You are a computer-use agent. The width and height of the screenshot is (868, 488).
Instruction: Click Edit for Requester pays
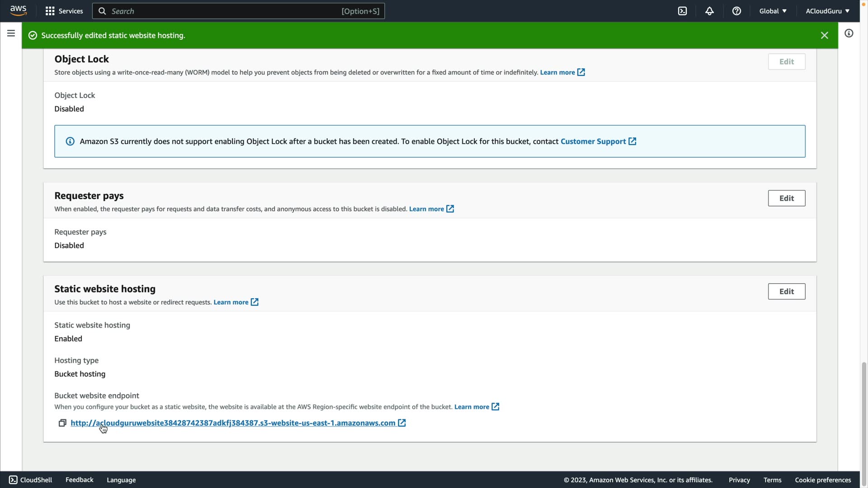[786, 198]
